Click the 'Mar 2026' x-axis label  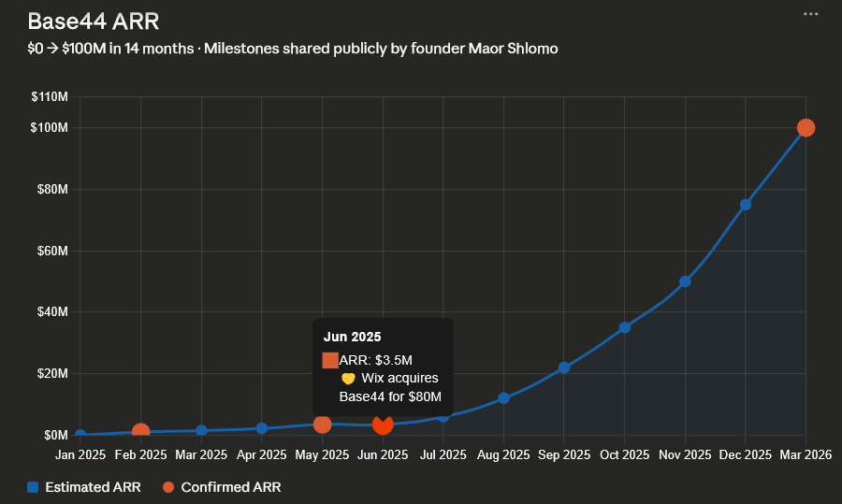[x=806, y=454]
